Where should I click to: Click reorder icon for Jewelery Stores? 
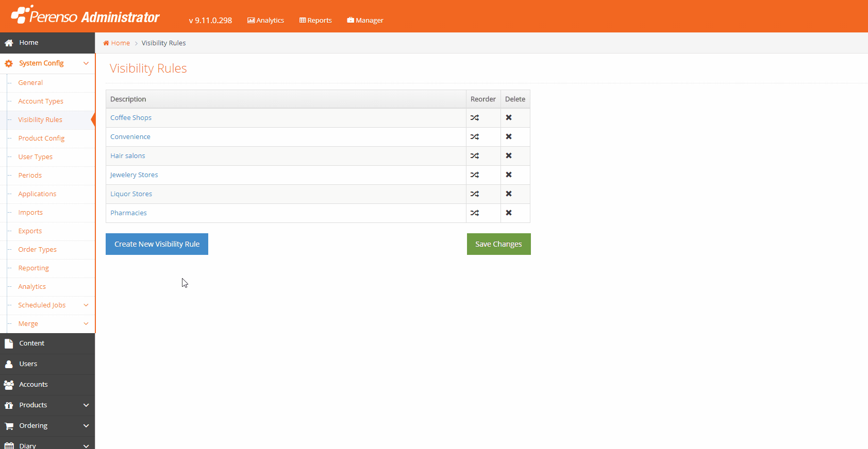tap(475, 175)
